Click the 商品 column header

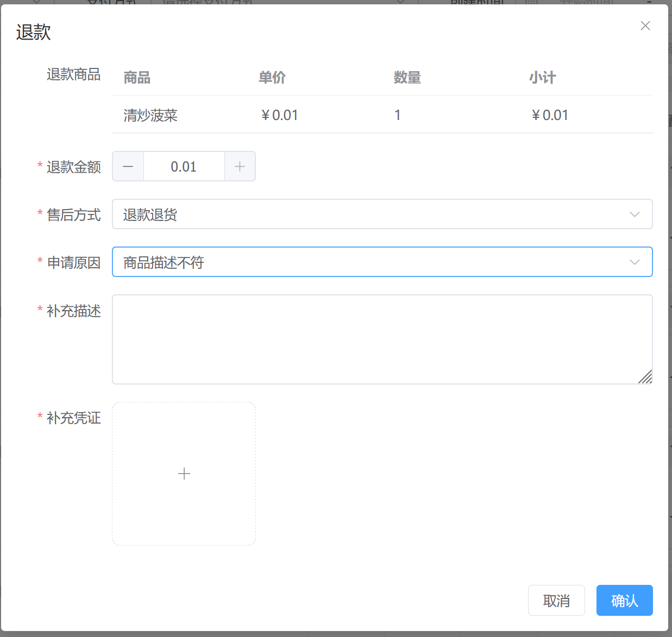tap(137, 78)
